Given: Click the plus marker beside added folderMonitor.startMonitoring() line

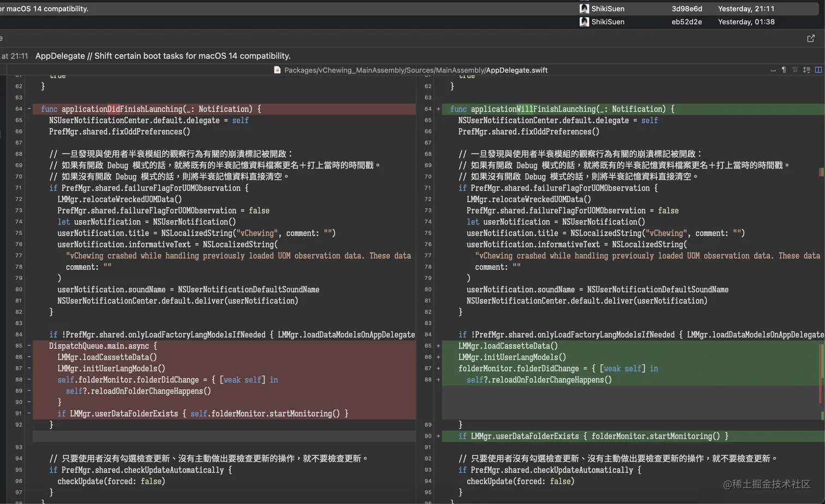Looking at the screenshot, I should tap(438, 436).
